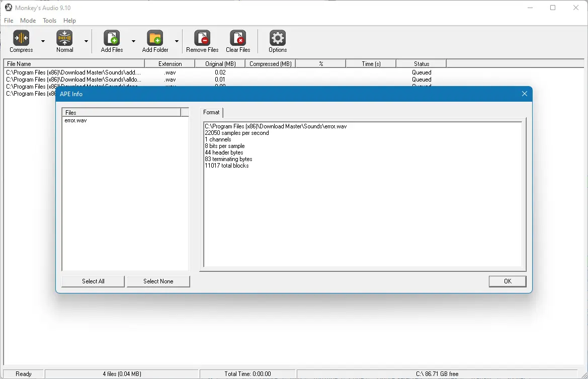Sort by the Extension column header

point(170,64)
